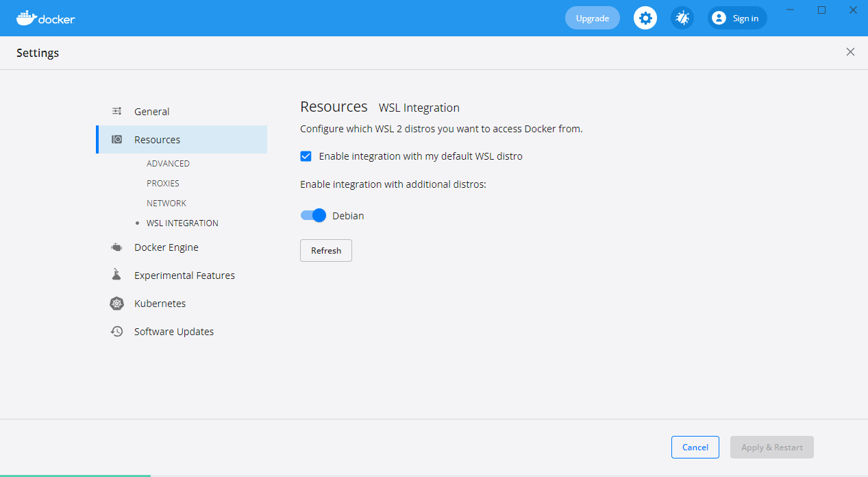Viewport: 868px width, 477px height.
Task: Click the user avatar icon in Sign in
Action: (719, 18)
